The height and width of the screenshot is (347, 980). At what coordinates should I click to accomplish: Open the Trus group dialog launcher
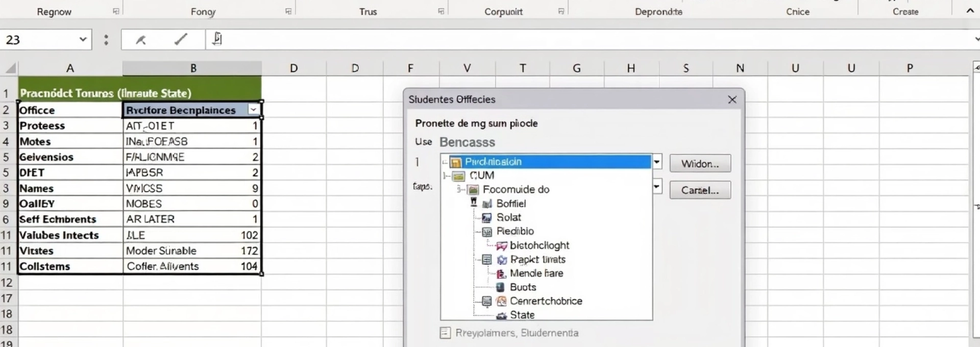tap(441, 11)
